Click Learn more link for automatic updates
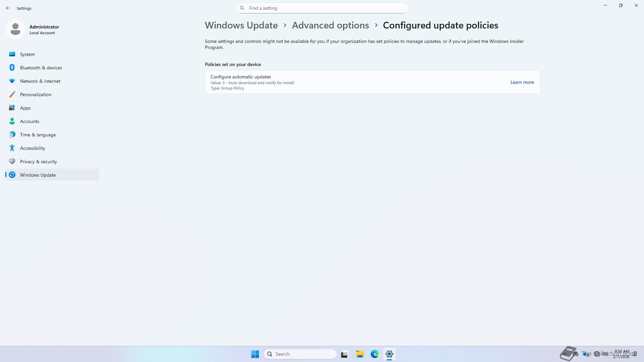644x362 pixels. [x=522, y=82]
